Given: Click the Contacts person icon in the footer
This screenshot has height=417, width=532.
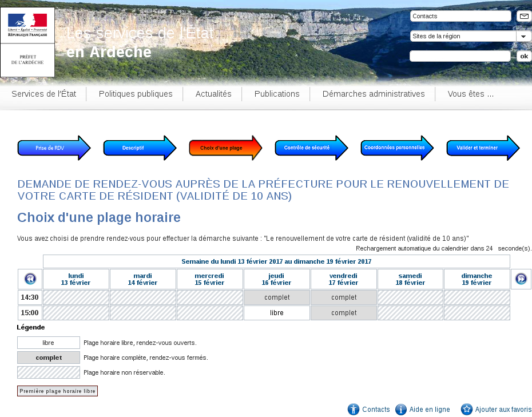Looking at the screenshot, I should [x=353, y=409].
